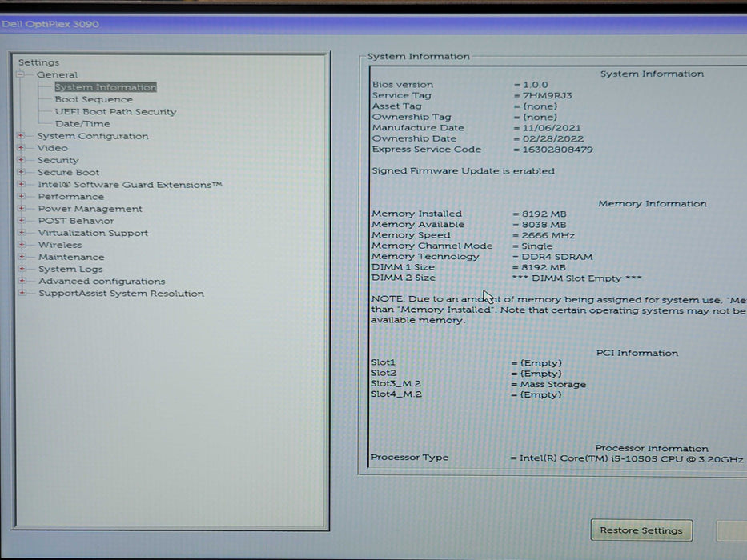This screenshot has width=747, height=560.
Task: Click Memory Technology value DDR4 SDRAM
Action: pyautogui.click(x=557, y=257)
